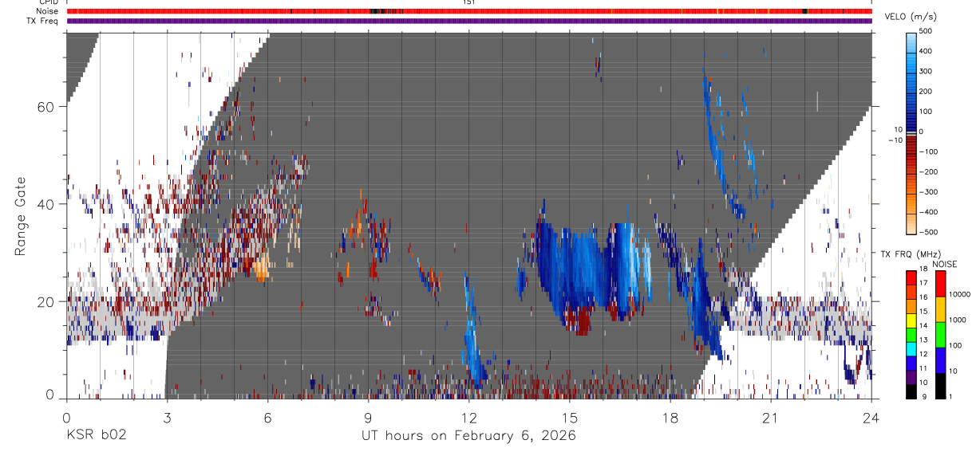The image size is (980, 452).
Task: Click the "3" tick on the UT hours axis
Action: (167, 418)
